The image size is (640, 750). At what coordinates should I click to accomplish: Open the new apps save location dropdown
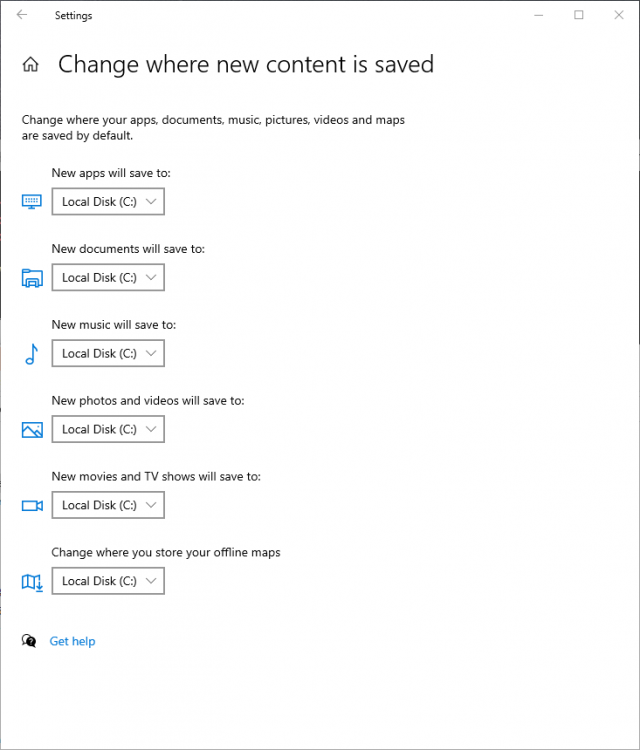(108, 201)
